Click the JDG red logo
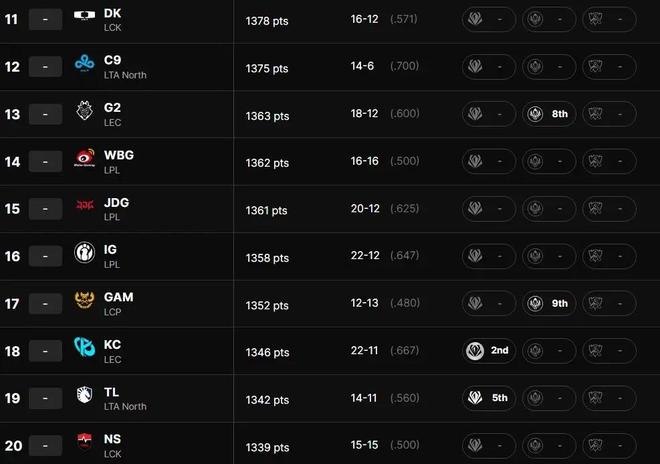Screen dimensions: 660x464 (85, 205)
